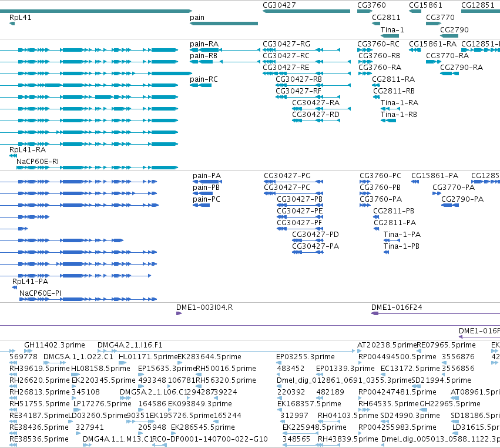Image resolution: width=500 pixels, height=448 pixels.
Task: Click the EST label "EK286545.5prime"
Action: [203, 427]
